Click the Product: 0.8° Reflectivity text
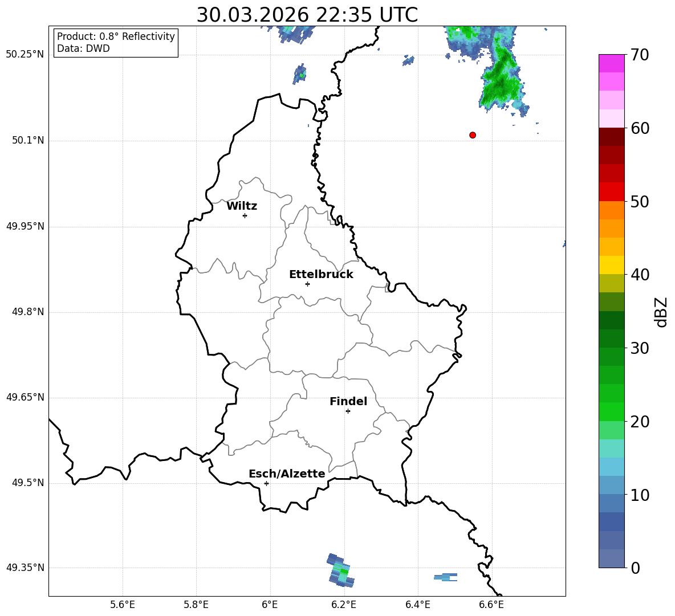Viewport: 675px width, 616px height. 116,36
